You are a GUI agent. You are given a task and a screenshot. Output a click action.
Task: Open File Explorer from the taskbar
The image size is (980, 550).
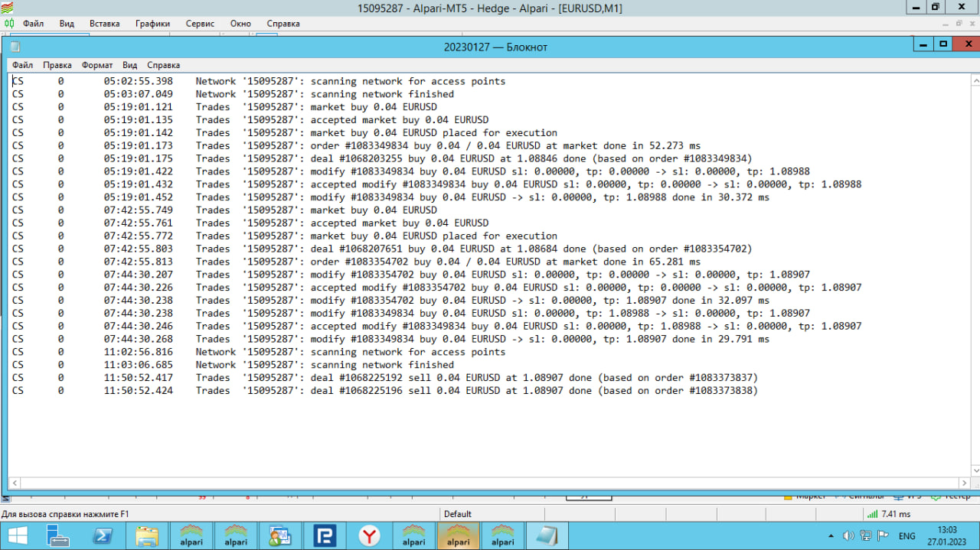tap(147, 536)
